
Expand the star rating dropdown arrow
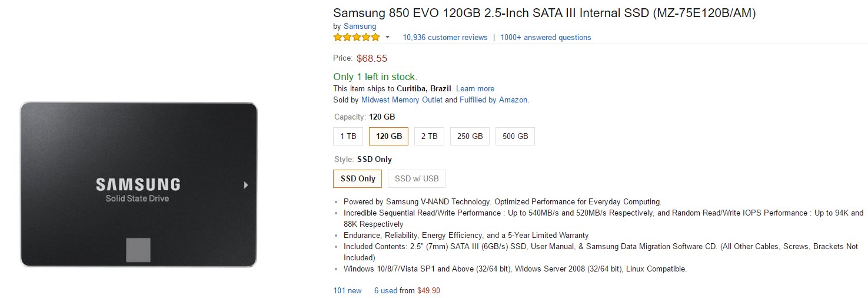387,38
